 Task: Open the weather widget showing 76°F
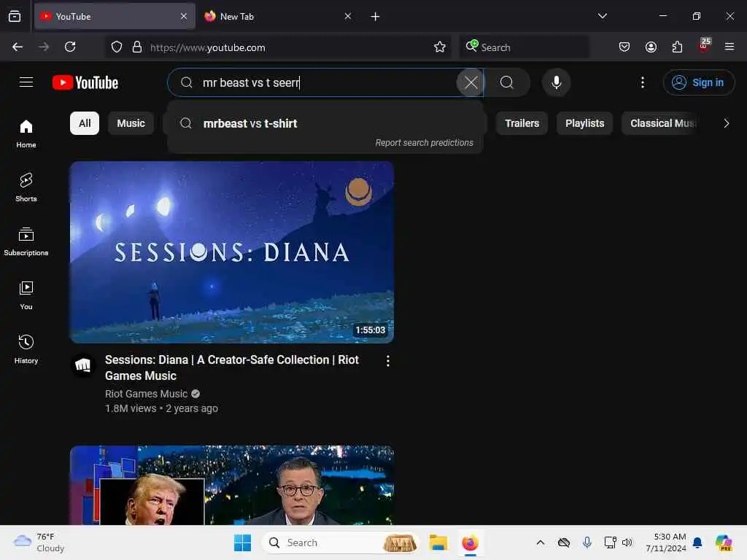pos(39,542)
